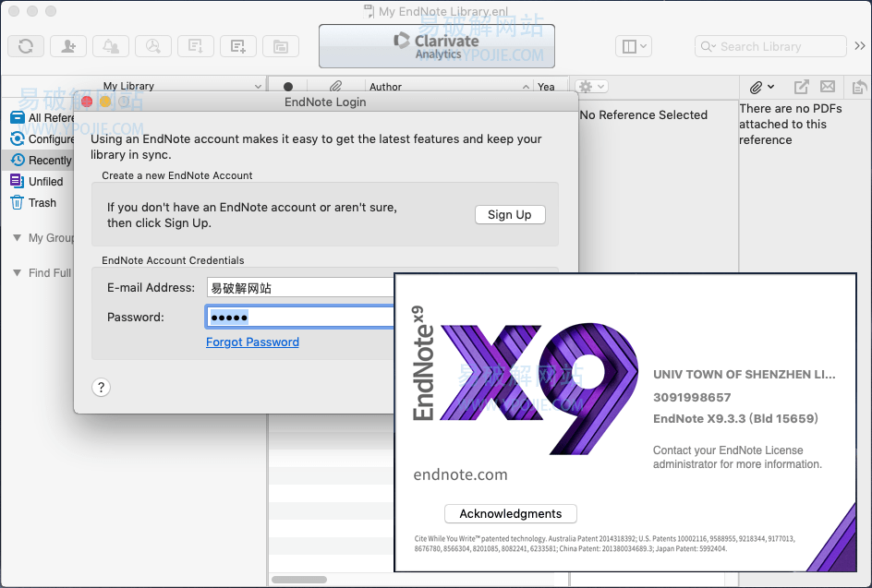
Task: Click the email envelope icon on the right
Action: point(827,86)
